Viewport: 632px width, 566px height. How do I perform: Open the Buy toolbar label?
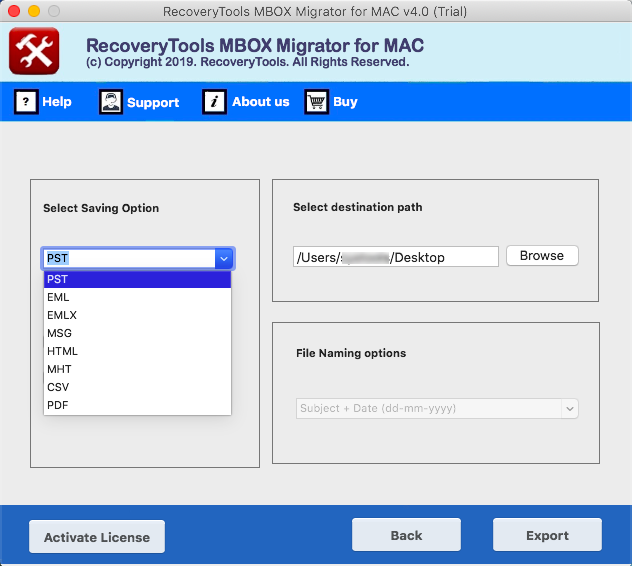pyautogui.click(x=345, y=102)
